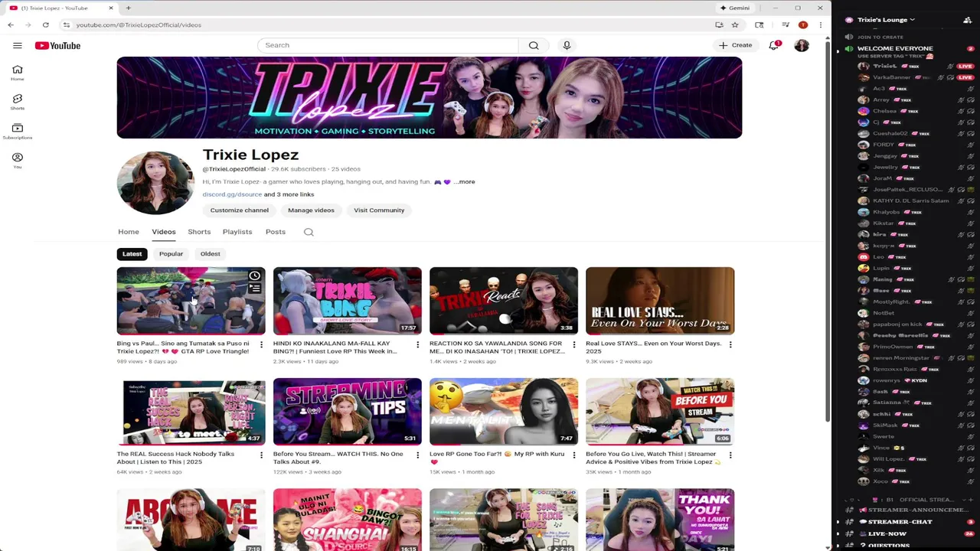Open Chrome three-dot menu

point(820,24)
